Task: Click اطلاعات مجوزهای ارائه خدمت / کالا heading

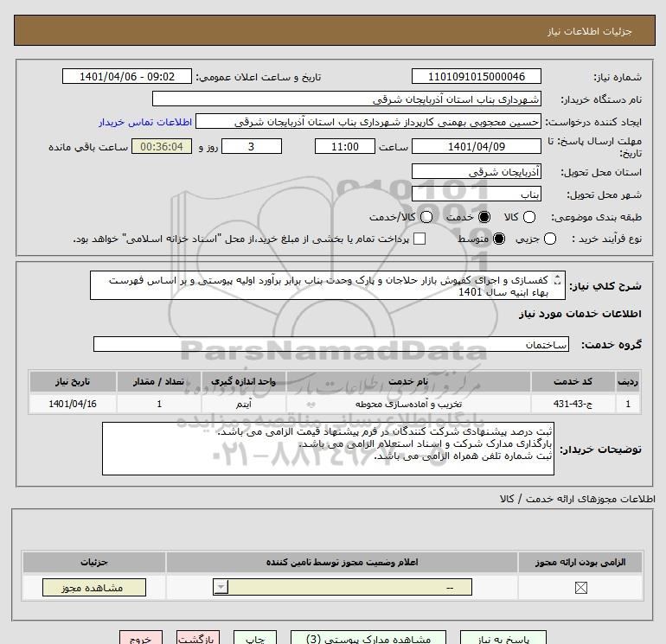Action: coord(577,499)
